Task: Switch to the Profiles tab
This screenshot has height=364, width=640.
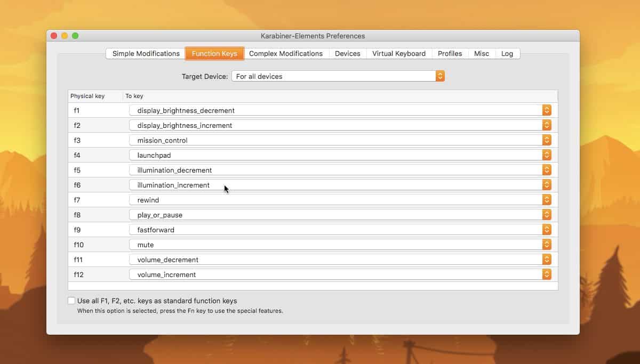Action: click(450, 53)
